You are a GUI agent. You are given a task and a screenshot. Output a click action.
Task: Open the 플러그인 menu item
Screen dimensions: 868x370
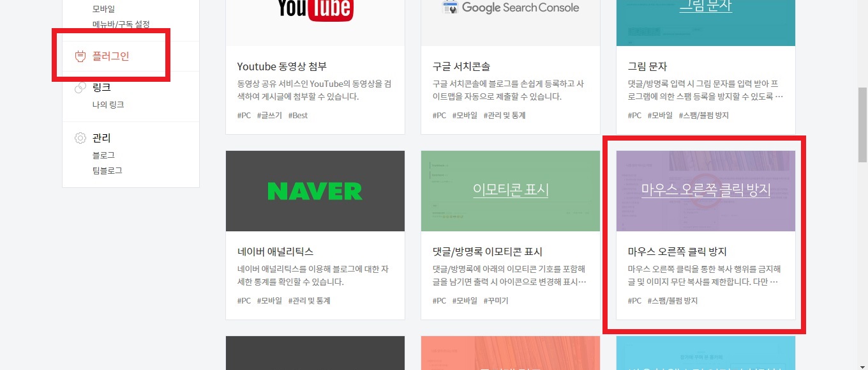[110, 56]
